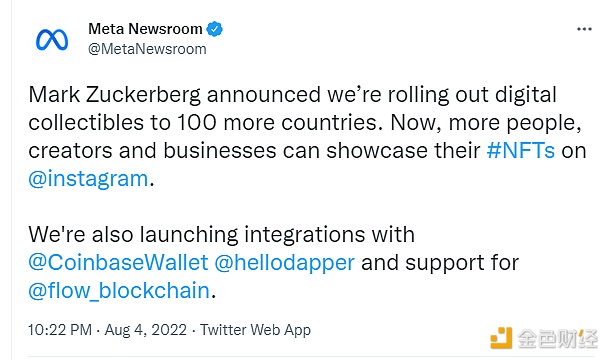This screenshot has width=609, height=360.
Task: Click the 10:22 PM timestamp
Action: pos(60,330)
